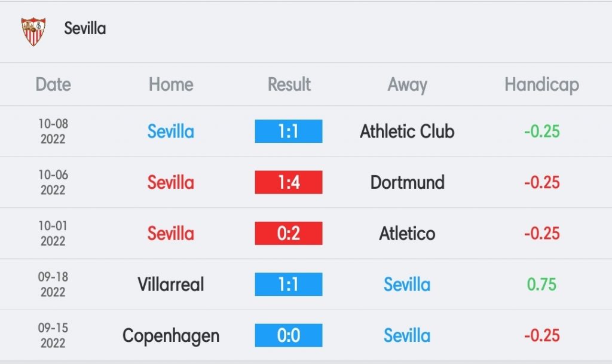Open the 1:1 result at Villarreal

(x=289, y=284)
